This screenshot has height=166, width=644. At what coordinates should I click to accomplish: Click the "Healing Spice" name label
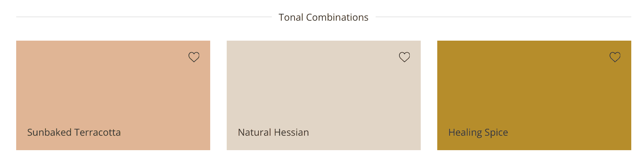(478, 133)
